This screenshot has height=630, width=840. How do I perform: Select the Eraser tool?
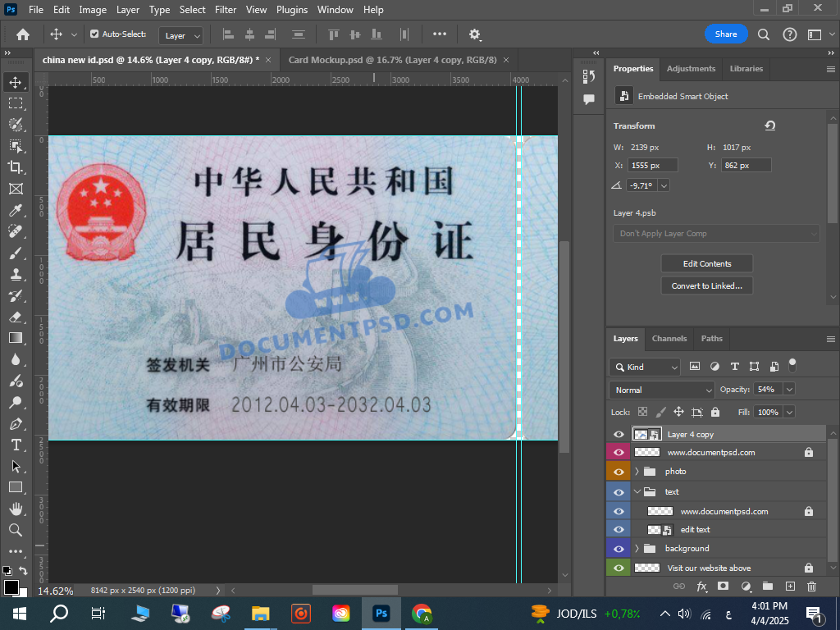point(16,317)
